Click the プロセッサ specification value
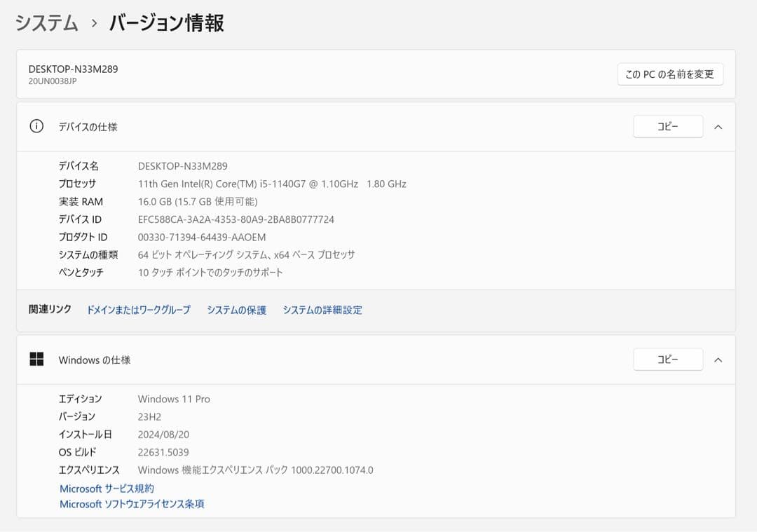The width and height of the screenshot is (757, 532). click(272, 184)
